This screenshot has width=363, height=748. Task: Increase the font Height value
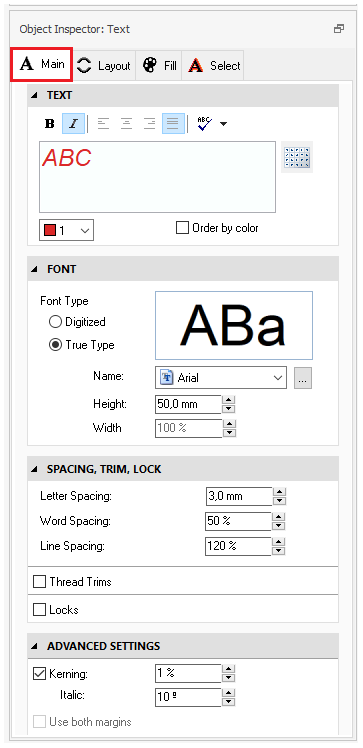(229, 400)
